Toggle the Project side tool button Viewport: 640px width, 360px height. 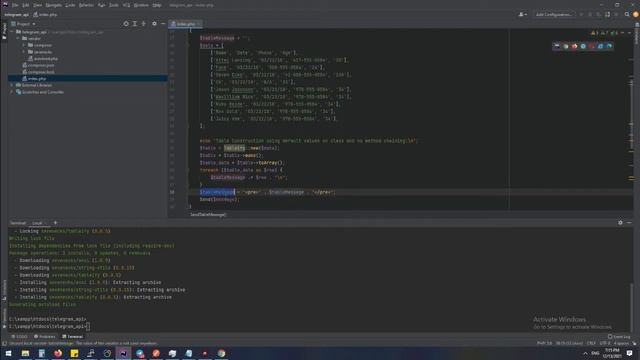[x=4, y=32]
